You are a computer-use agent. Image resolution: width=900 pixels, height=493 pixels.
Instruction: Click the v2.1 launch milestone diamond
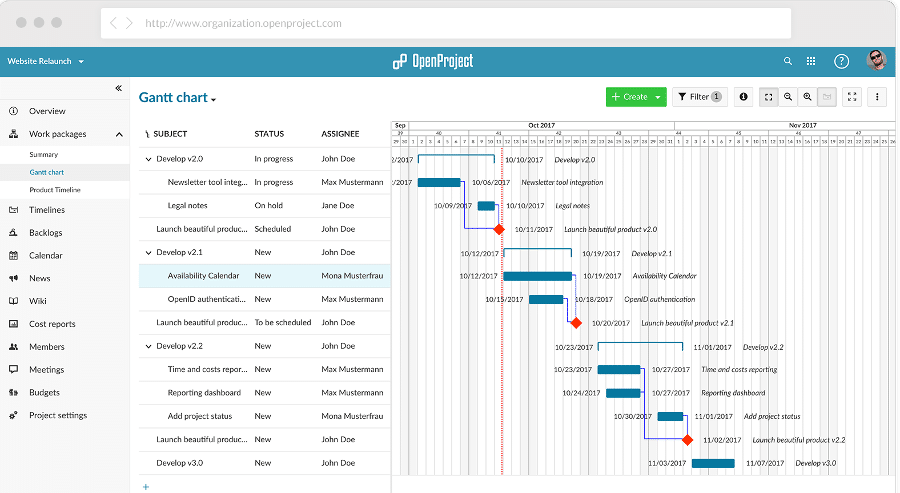point(576,323)
